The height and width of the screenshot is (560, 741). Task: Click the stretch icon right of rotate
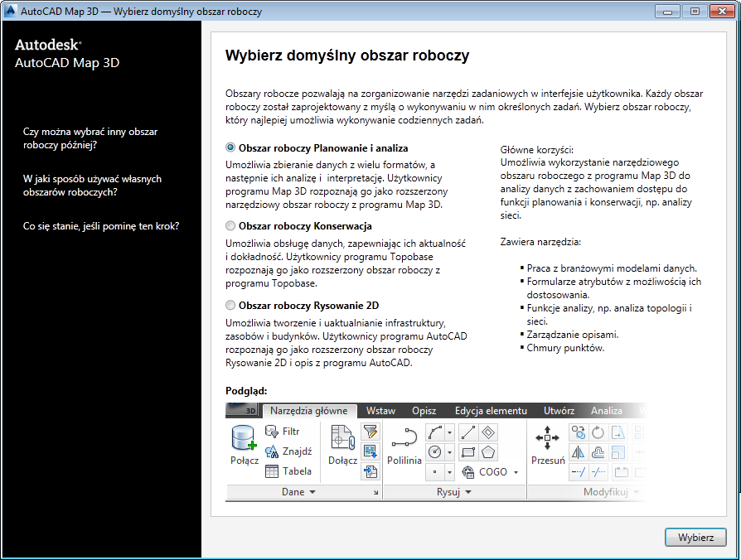tap(617, 432)
